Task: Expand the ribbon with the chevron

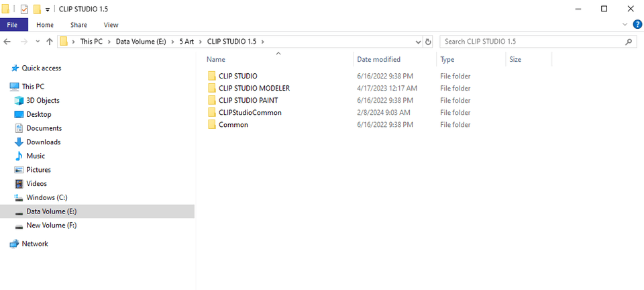Action: (x=625, y=25)
